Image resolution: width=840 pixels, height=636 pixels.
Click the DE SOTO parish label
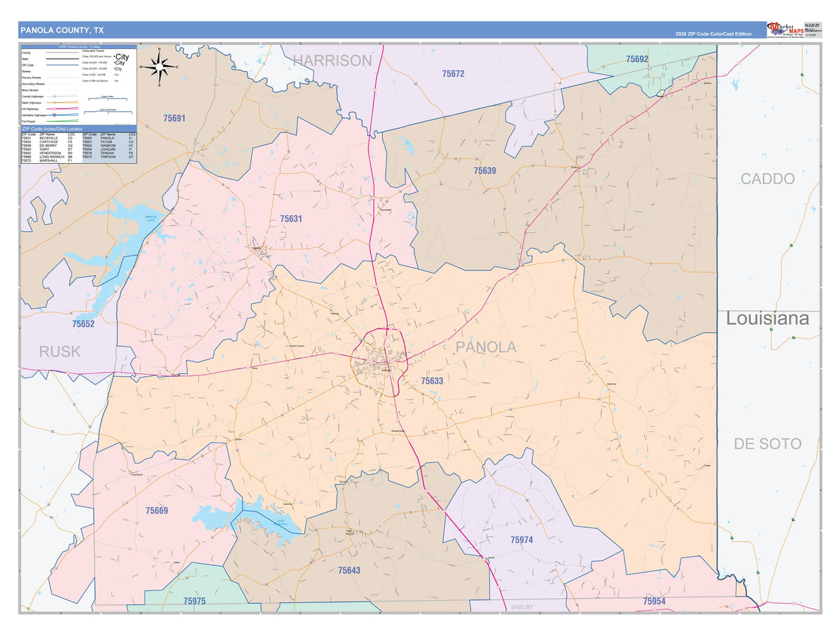pos(768,443)
